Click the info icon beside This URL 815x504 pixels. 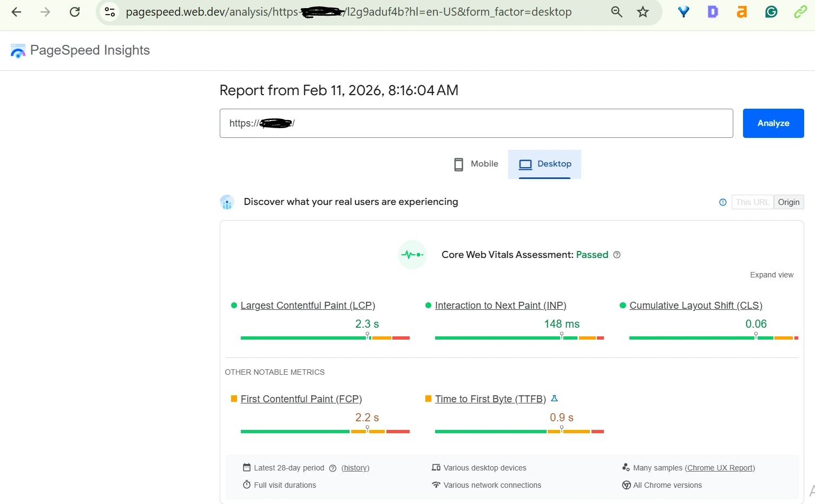click(722, 202)
